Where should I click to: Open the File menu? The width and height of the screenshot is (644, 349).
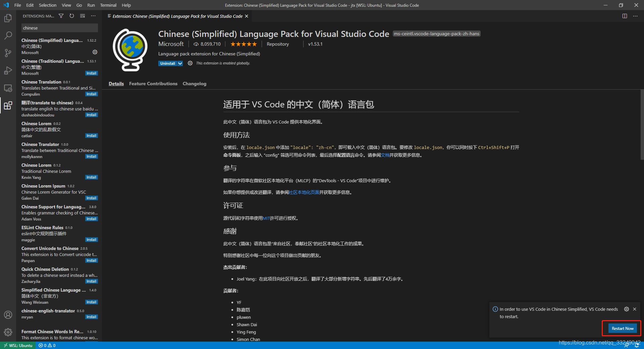[18, 5]
